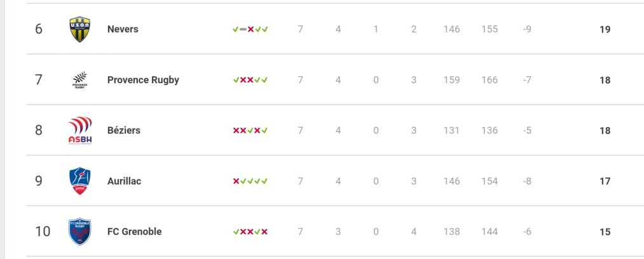This screenshot has width=644, height=259.
Task: Click Nevers total points value 19
Action: pos(605,29)
